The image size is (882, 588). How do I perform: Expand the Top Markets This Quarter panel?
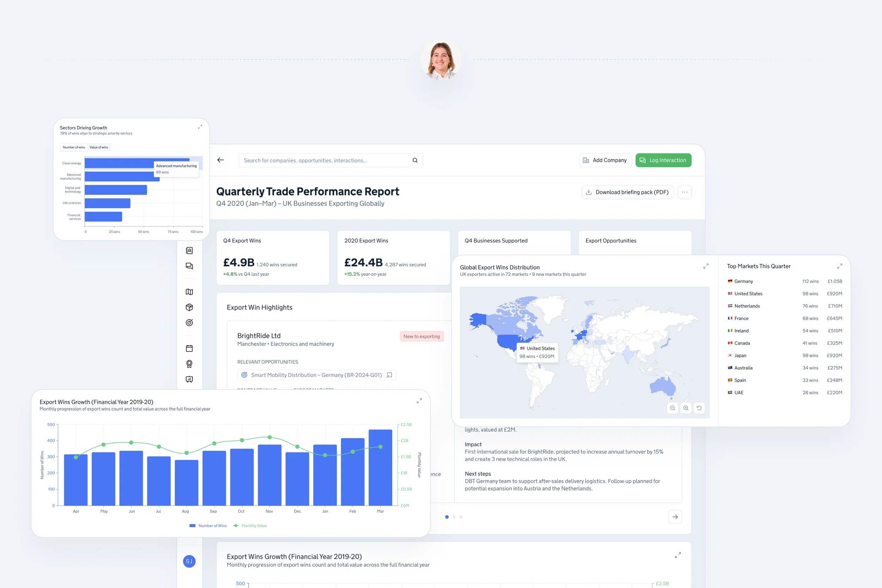pyautogui.click(x=840, y=266)
